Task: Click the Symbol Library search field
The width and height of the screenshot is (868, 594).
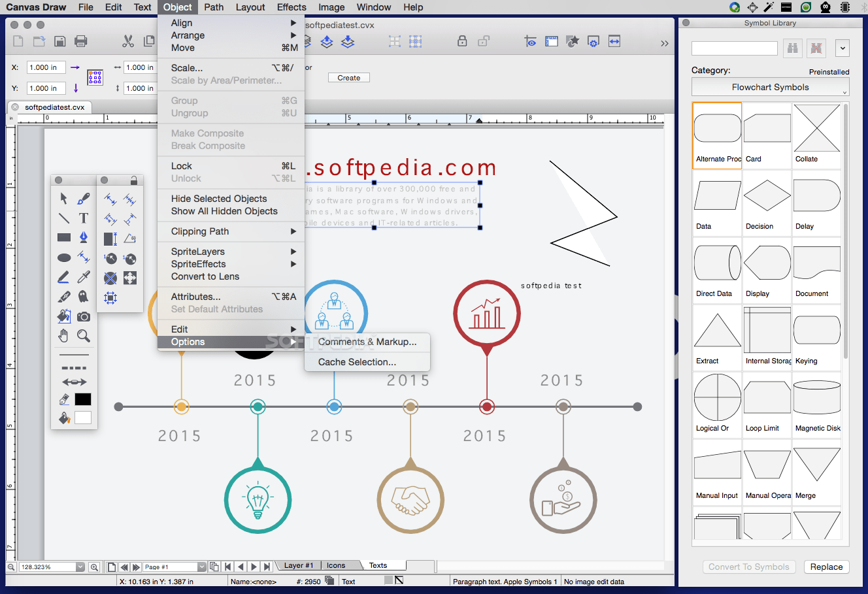Action: point(735,48)
